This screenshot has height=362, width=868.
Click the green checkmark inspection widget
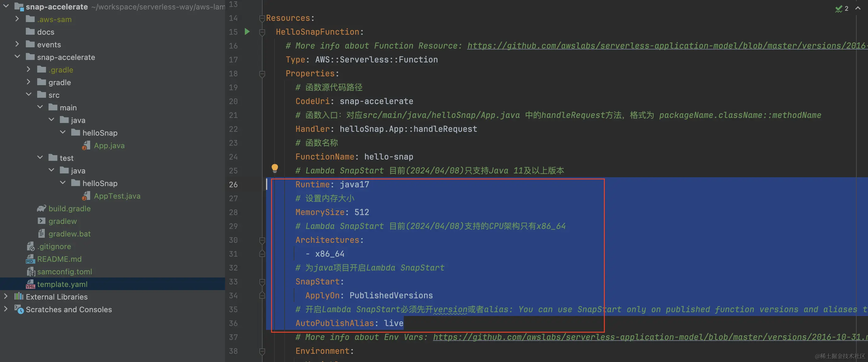pos(839,9)
